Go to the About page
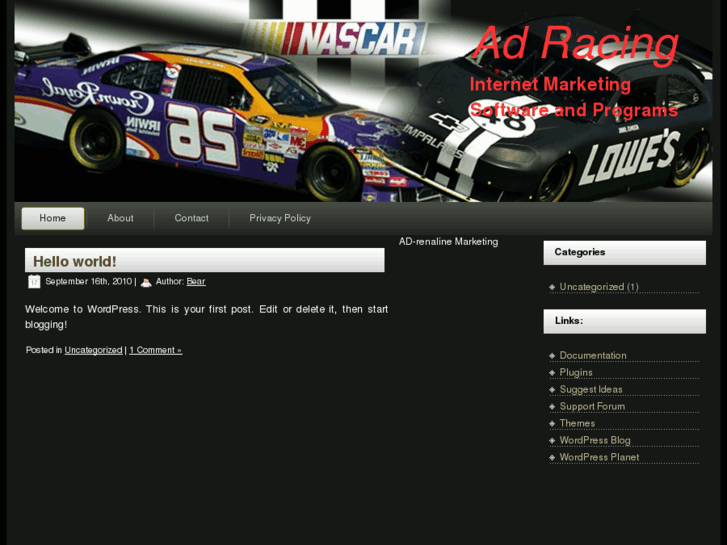This screenshot has height=545, width=727. click(121, 218)
